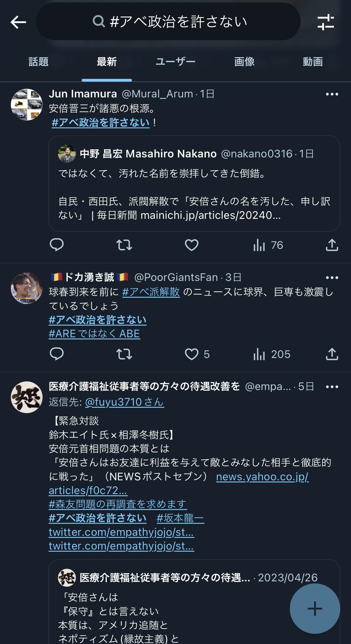Open the news.yahoo.co.jp article link
This screenshot has height=644, width=351.
[x=179, y=484]
